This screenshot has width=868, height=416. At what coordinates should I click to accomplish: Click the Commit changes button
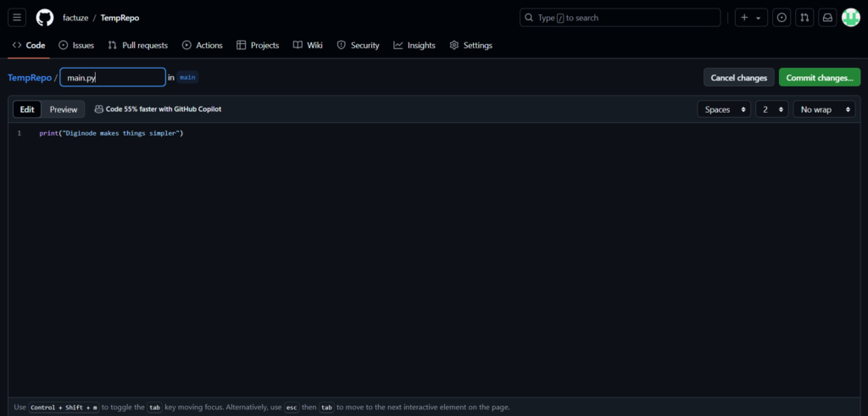coord(819,78)
